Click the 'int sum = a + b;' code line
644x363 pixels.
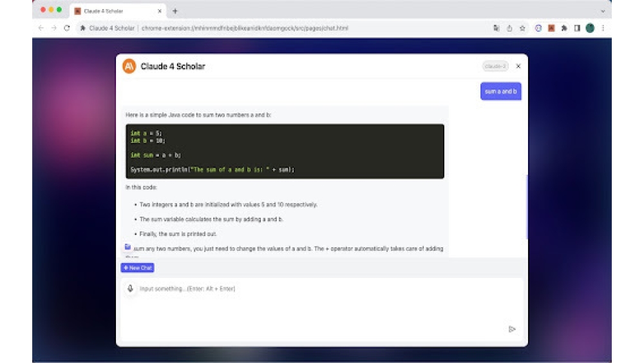(x=155, y=155)
